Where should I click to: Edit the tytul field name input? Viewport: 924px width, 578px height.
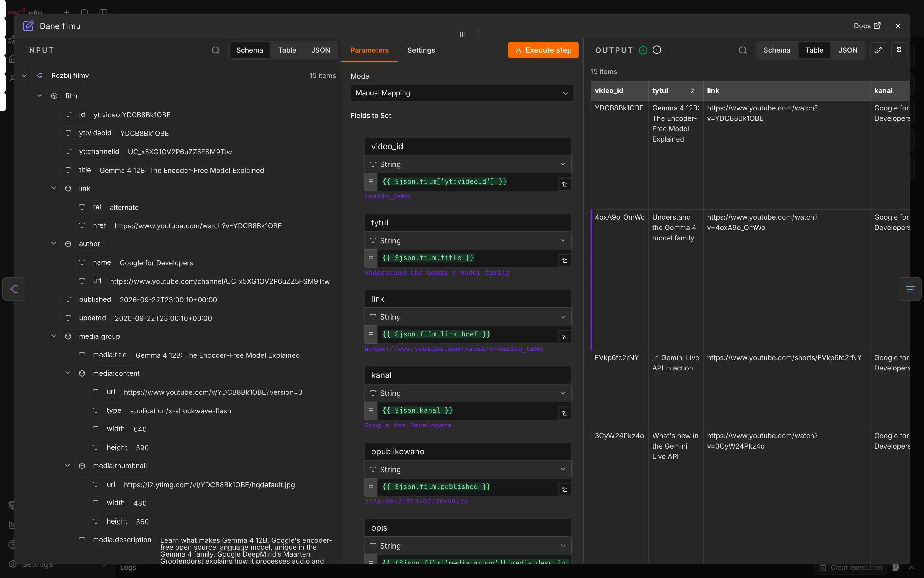(x=468, y=223)
